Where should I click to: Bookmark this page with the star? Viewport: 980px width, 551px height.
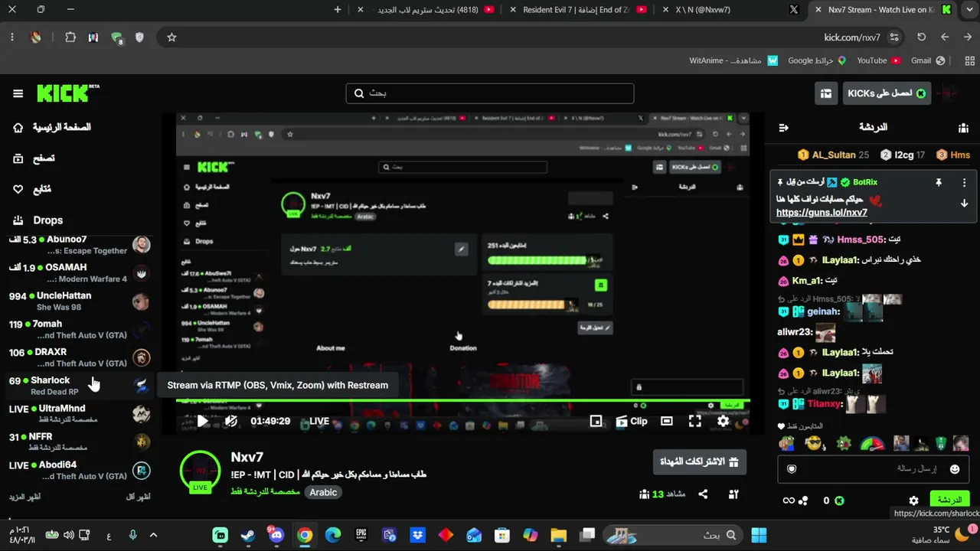171,37
